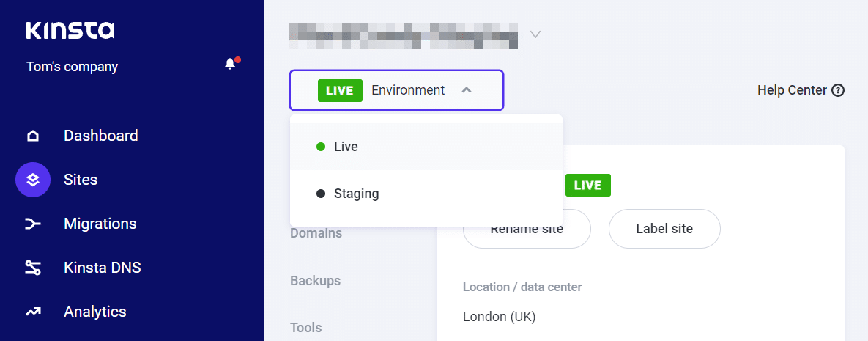Open the Backups tab
Image resolution: width=868 pixels, height=341 pixels.
click(315, 281)
